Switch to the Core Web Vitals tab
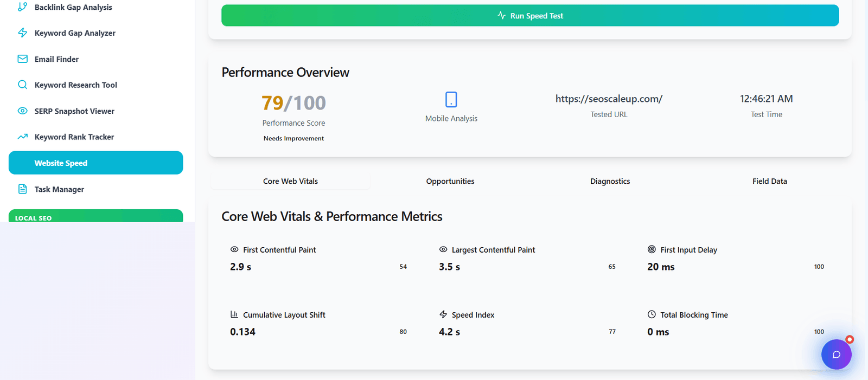868x380 pixels. (x=290, y=181)
